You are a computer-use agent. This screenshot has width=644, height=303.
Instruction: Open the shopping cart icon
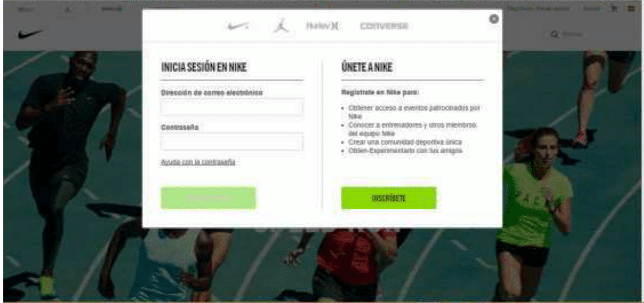tap(615, 8)
